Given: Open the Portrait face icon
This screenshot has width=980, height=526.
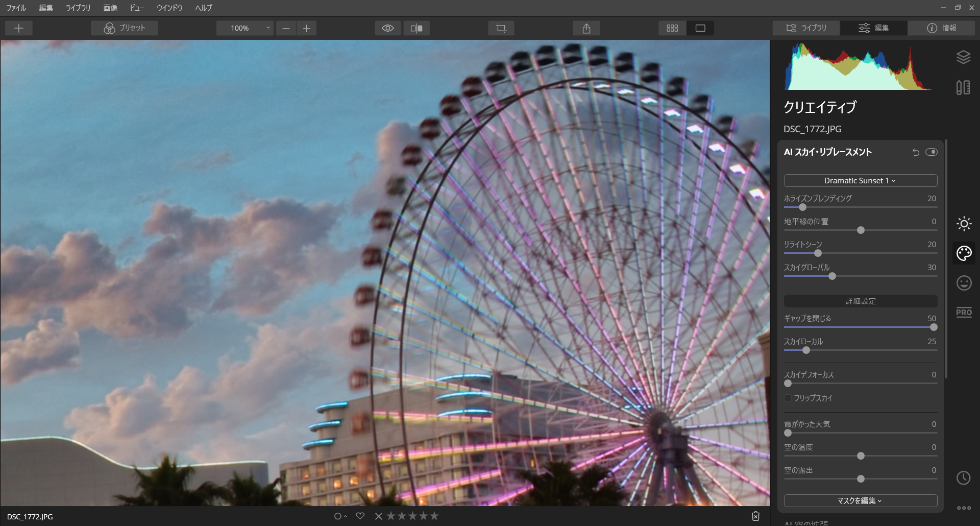Looking at the screenshot, I should point(964,283).
